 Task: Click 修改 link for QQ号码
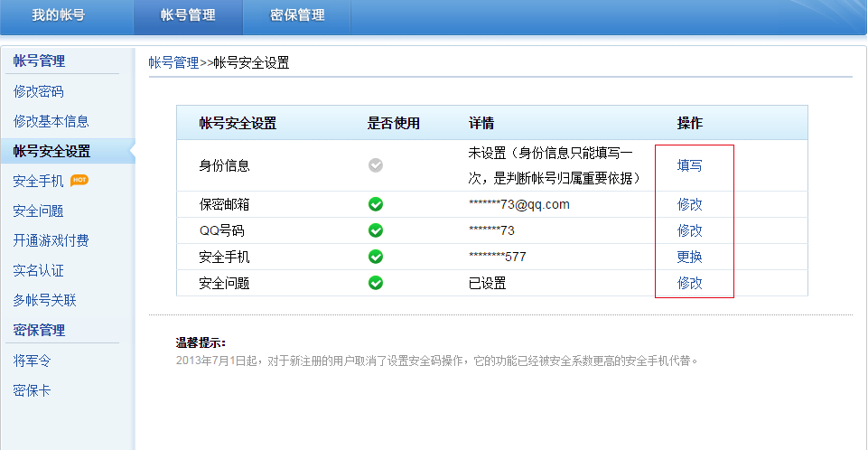[690, 230]
